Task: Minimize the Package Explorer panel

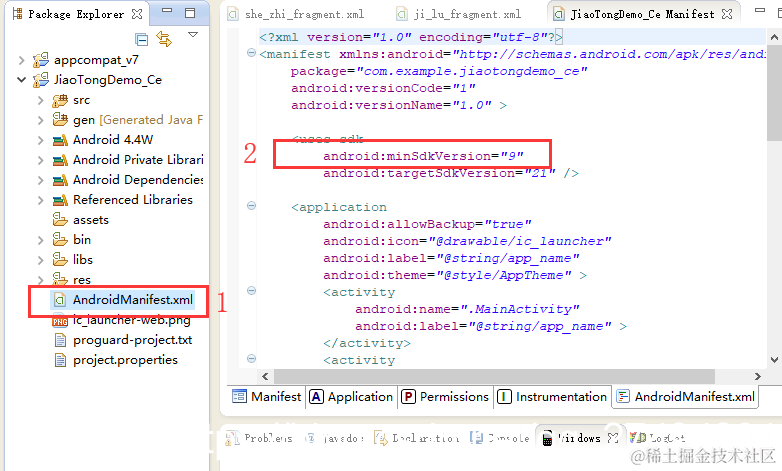Action: pyautogui.click(x=167, y=10)
